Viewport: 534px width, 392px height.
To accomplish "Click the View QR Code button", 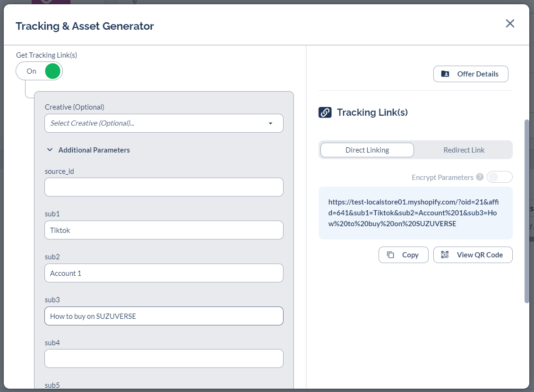I will coord(473,255).
